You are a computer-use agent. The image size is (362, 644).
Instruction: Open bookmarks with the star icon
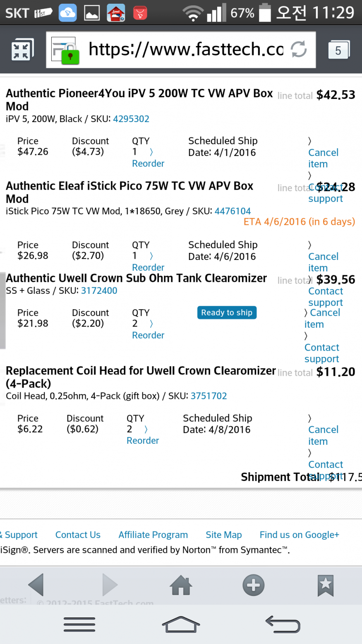click(326, 585)
